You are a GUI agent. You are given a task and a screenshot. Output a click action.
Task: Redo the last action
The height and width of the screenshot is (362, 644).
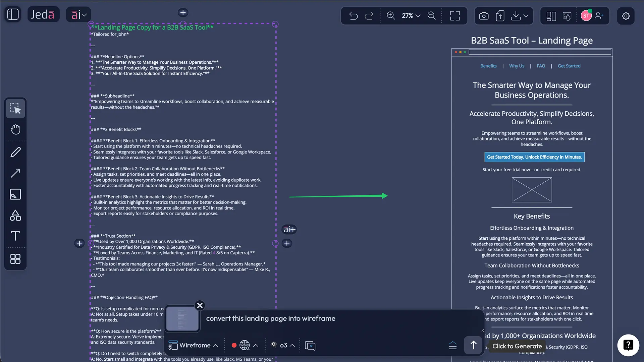(369, 16)
